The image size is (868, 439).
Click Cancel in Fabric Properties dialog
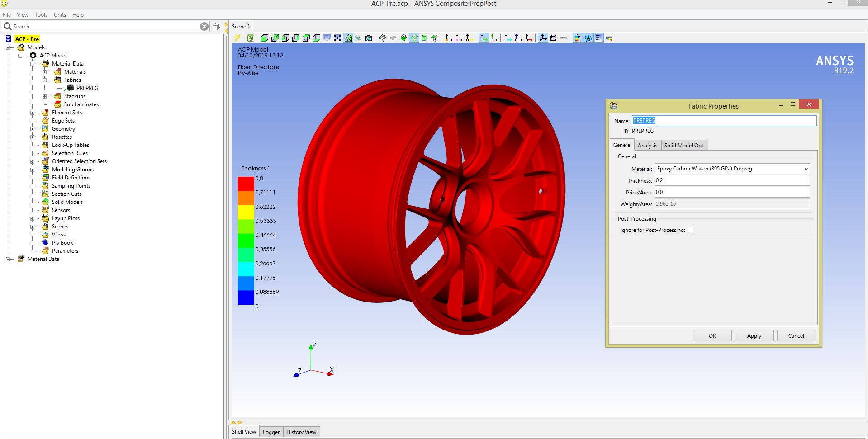pos(796,335)
